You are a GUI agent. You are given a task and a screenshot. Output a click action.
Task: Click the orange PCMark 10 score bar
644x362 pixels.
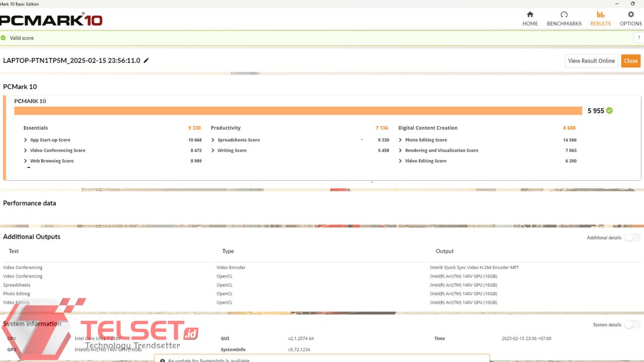point(298,111)
